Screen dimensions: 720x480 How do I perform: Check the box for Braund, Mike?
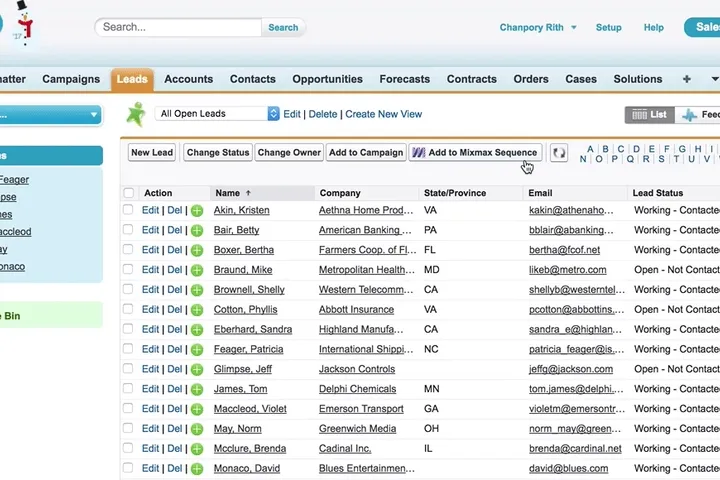tap(128, 269)
